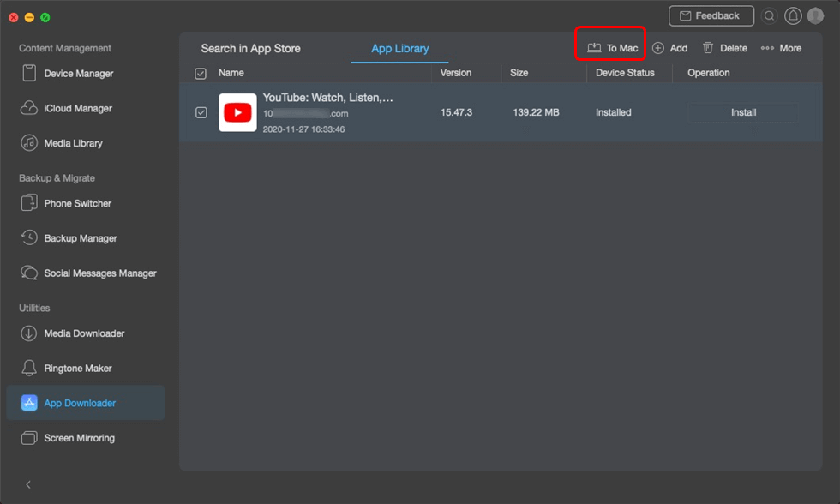Toggle the select-all checkbox in header
Screen dimensions: 840x504
(201, 74)
